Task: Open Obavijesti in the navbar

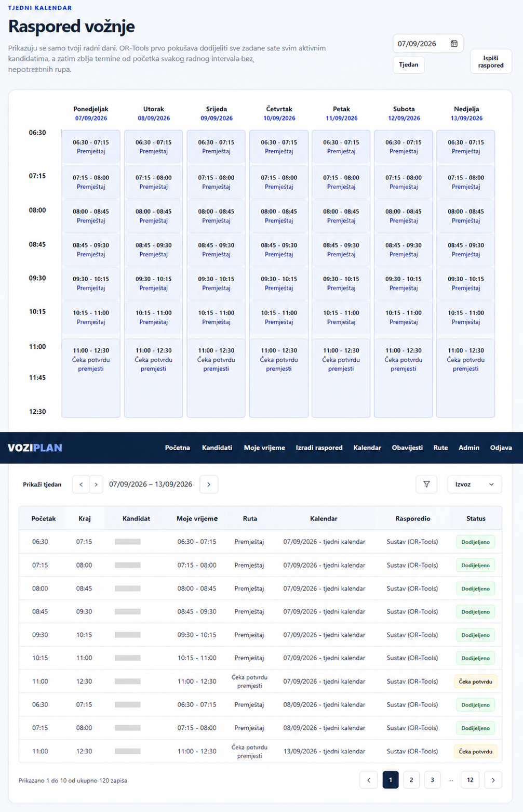Action: coord(407,448)
